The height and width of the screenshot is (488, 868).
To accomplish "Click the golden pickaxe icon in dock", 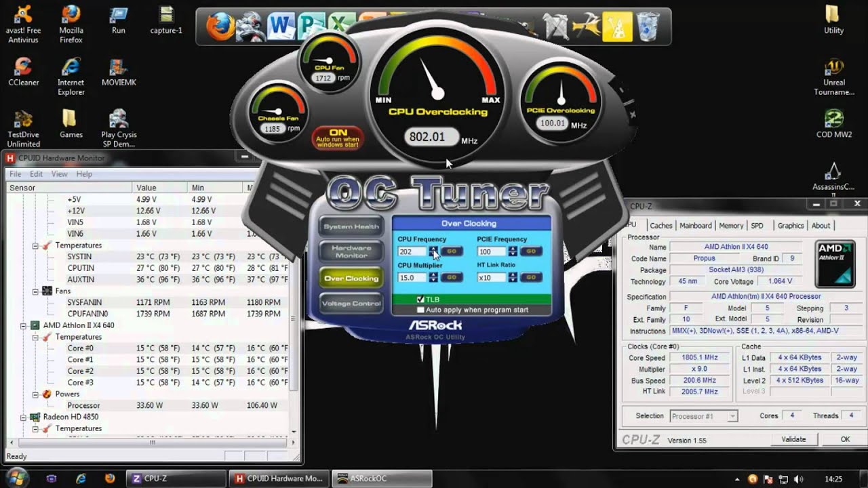I will 587,26.
